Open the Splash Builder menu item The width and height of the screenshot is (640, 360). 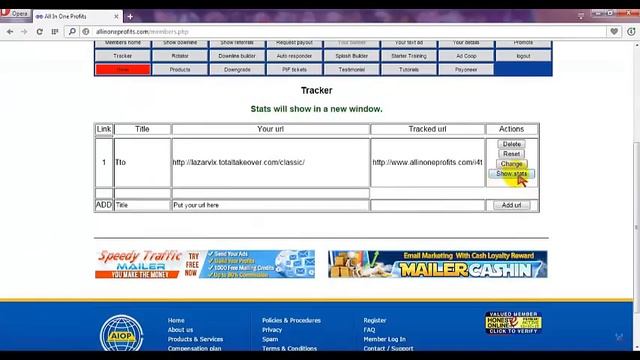(x=351, y=56)
